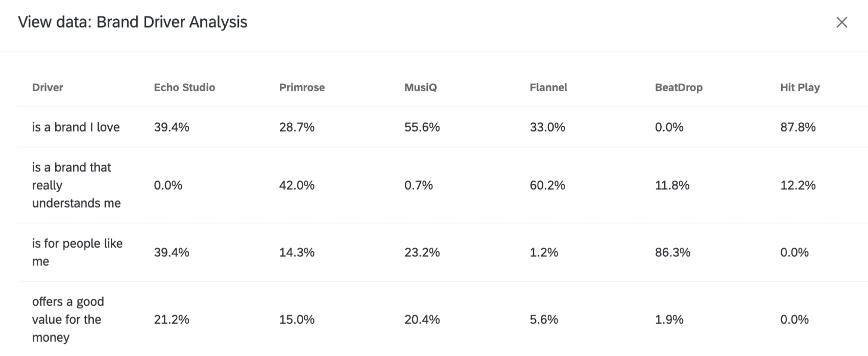The width and height of the screenshot is (868, 356).
Task: Close the Brand Driver Analysis dialog
Action: point(842,22)
